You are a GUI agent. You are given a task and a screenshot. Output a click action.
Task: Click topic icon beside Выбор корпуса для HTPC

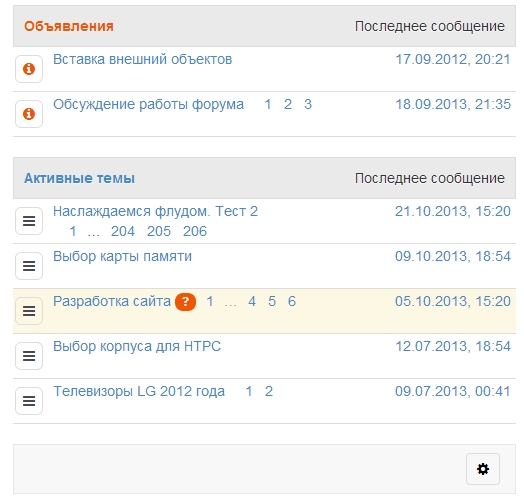29,356
